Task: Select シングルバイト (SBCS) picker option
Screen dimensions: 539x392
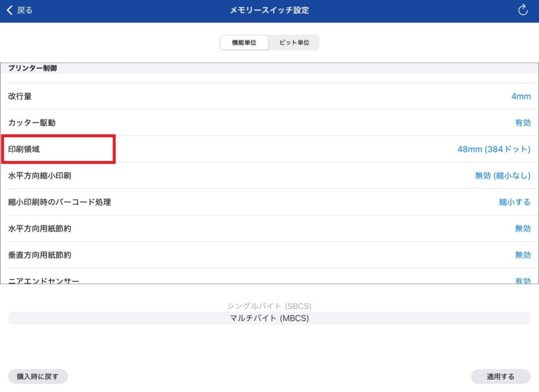Action: [x=269, y=306]
